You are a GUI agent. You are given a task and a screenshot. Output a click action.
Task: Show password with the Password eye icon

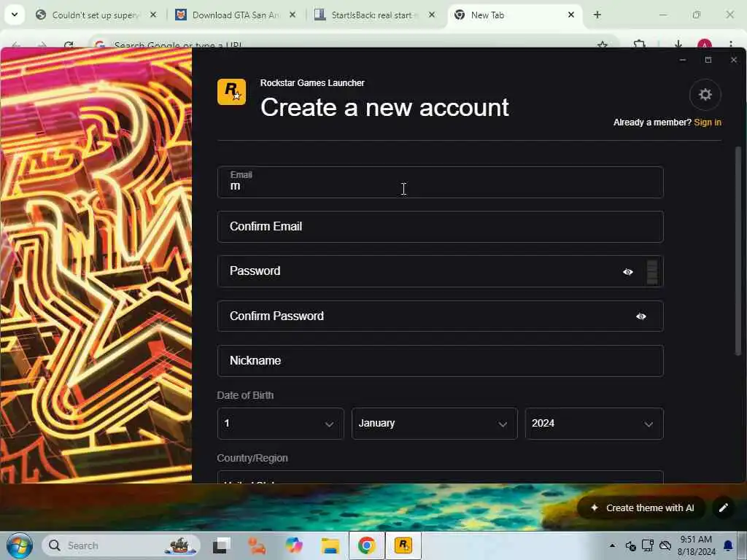628,272
